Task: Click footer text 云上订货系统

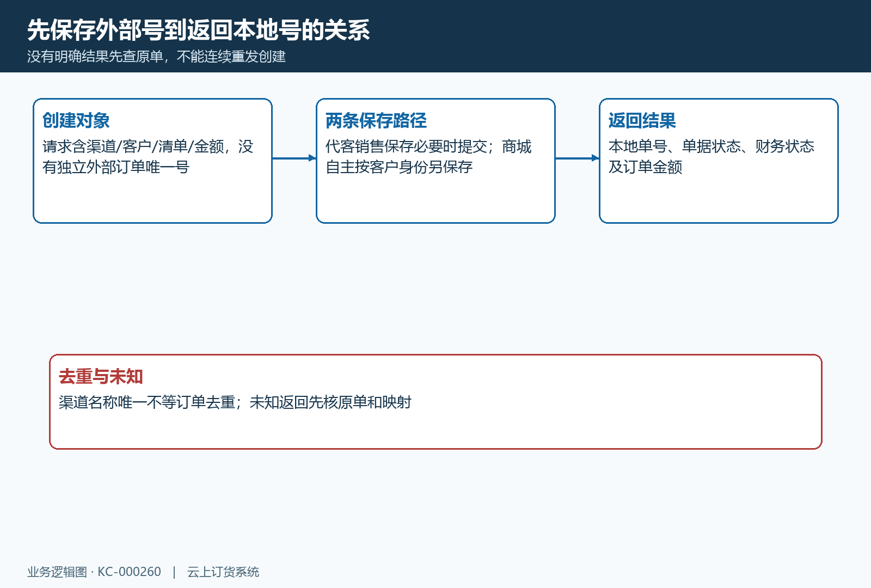Action: (223, 572)
